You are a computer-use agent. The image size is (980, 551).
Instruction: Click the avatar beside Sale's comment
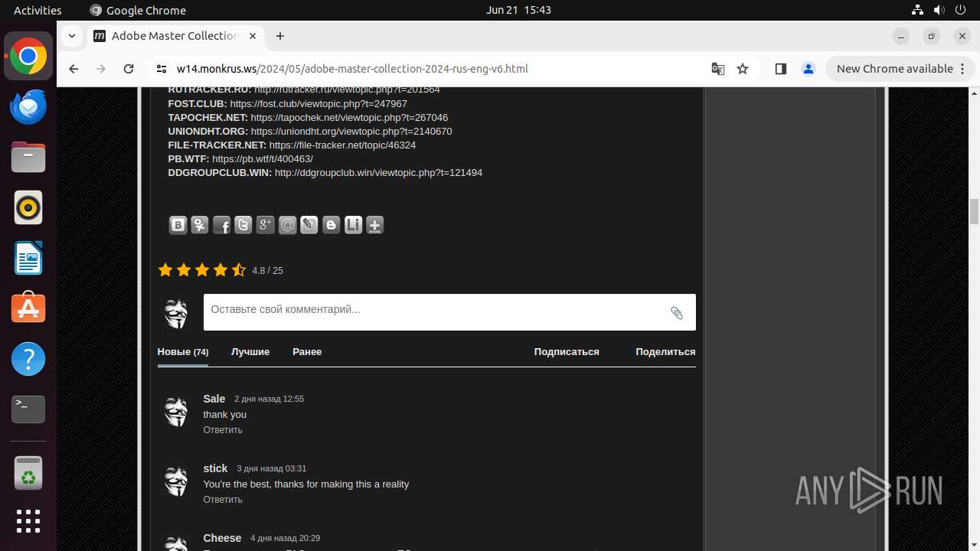coord(176,412)
